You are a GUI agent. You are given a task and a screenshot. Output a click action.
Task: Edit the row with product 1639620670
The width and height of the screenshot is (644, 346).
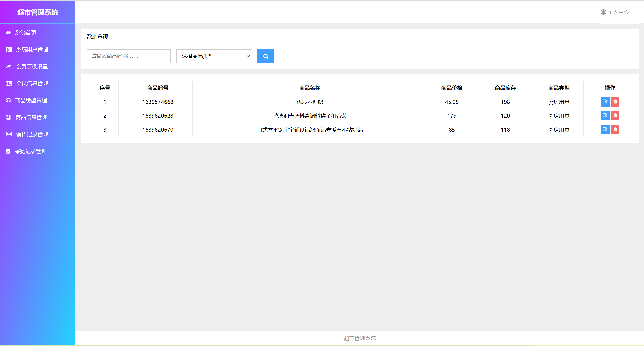[x=605, y=129]
